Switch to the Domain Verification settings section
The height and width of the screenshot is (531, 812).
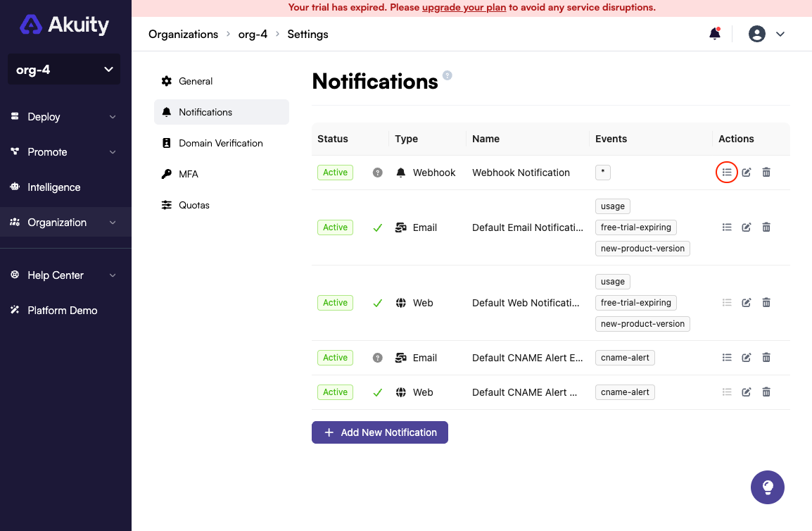(221, 142)
